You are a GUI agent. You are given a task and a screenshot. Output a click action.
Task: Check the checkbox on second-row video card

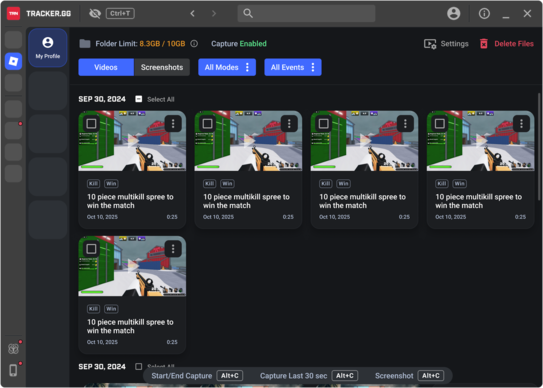[91, 249]
